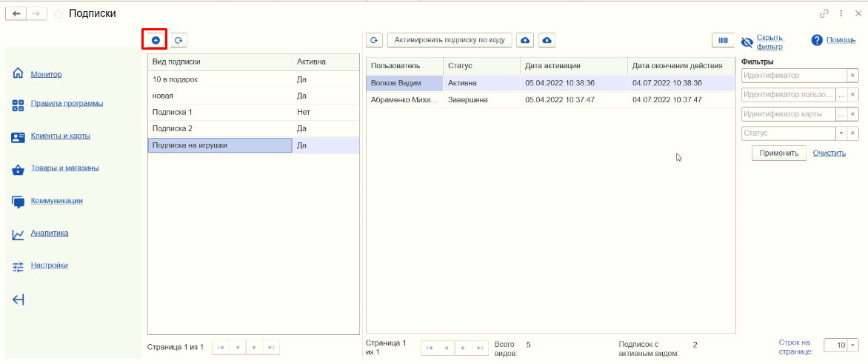The height and width of the screenshot is (364, 868).
Task: Add Подписки page to favorites star
Action: [x=59, y=14]
